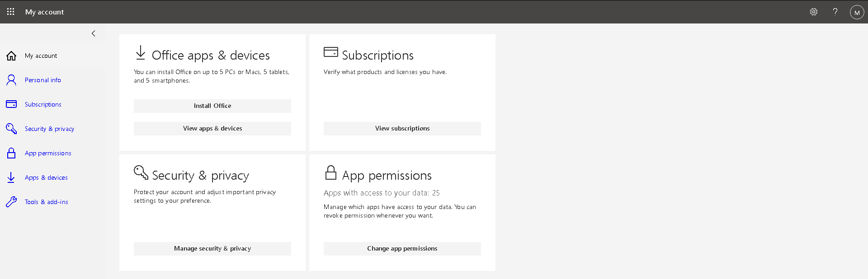This screenshot has width=868, height=279.
Task: Go to Personal info in sidebar
Action: pyautogui.click(x=43, y=80)
